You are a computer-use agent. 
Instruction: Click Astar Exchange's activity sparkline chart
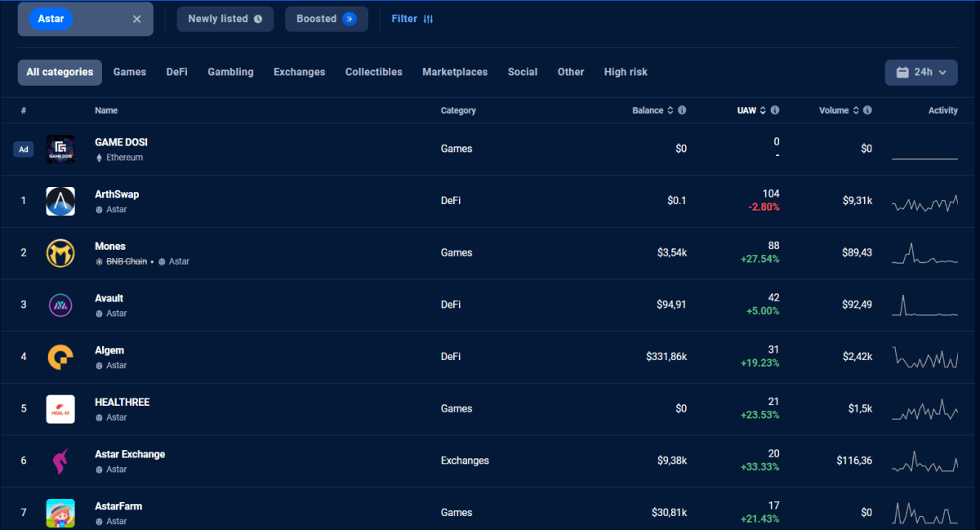tap(924, 461)
